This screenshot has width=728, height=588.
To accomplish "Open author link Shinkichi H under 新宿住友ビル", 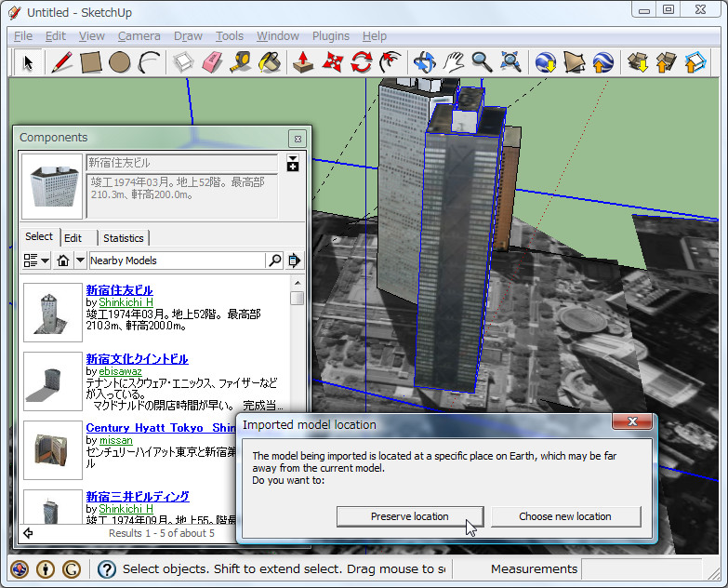I will (126, 302).
